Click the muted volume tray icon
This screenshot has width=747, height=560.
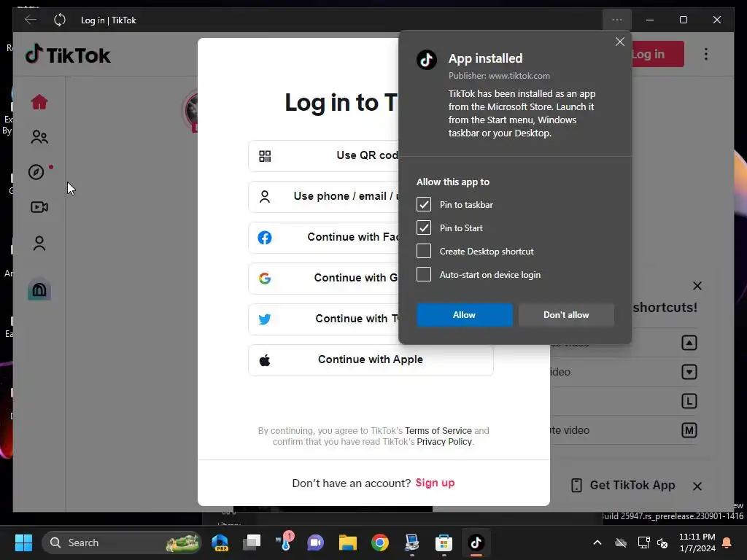[662, 542]
